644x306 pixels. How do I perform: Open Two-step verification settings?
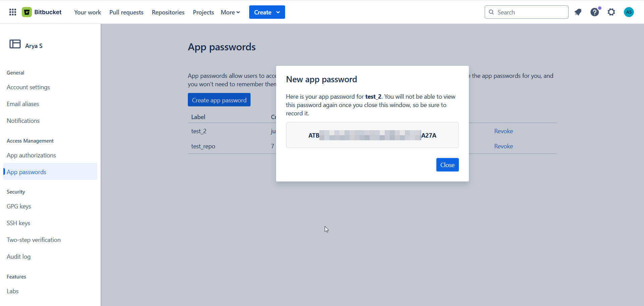pos(34,240)
